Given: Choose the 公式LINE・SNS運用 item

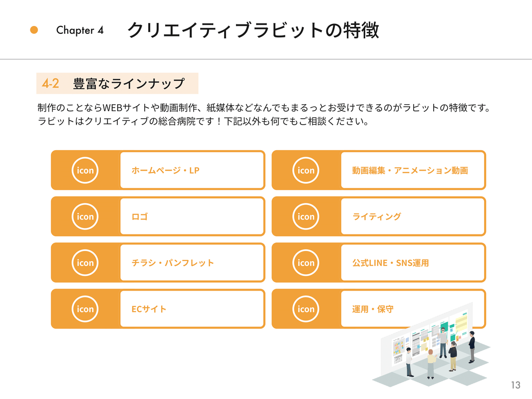Looking at the screenshot, I should 413,263.
